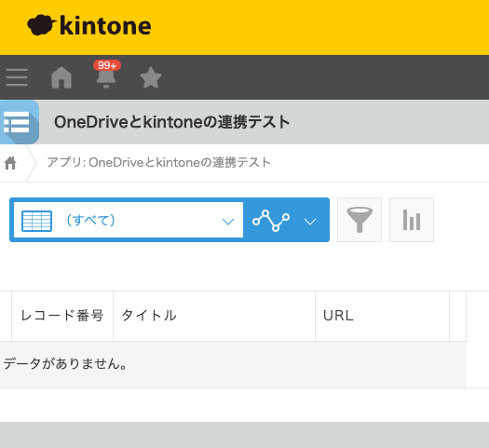Click the URL column header
This screenshot has width=489, height=448.
[382, 316]
